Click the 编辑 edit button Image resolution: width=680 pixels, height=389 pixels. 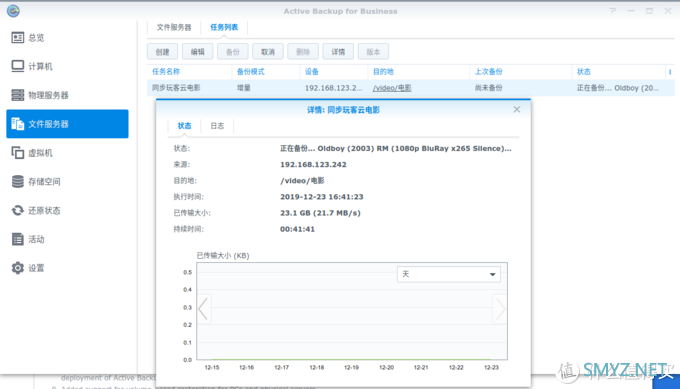pos(197,52)
